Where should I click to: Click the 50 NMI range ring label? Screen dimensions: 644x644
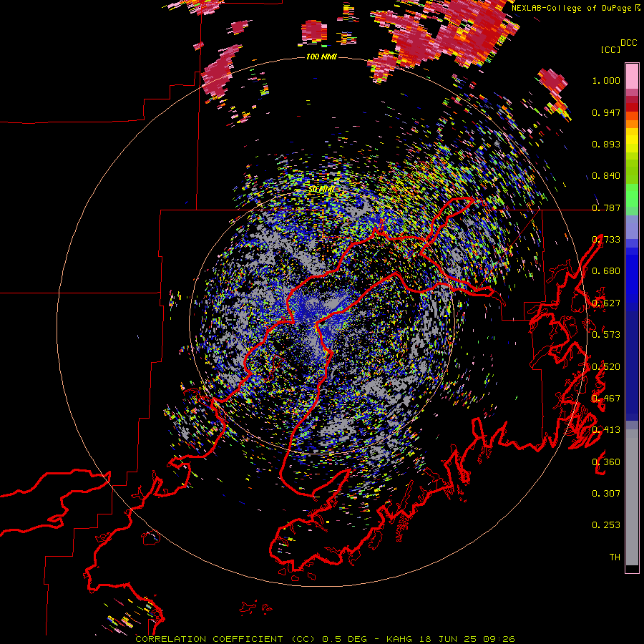click(321, 190)
